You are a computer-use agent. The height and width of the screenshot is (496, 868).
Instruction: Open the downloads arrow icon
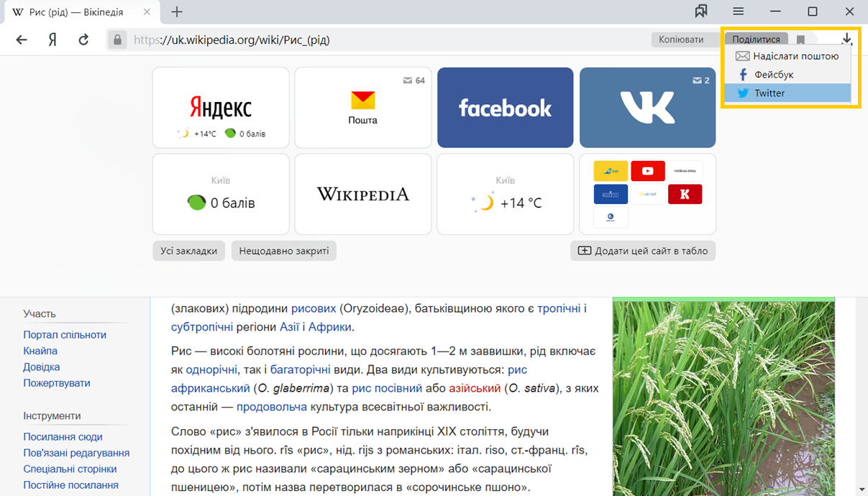847,39
